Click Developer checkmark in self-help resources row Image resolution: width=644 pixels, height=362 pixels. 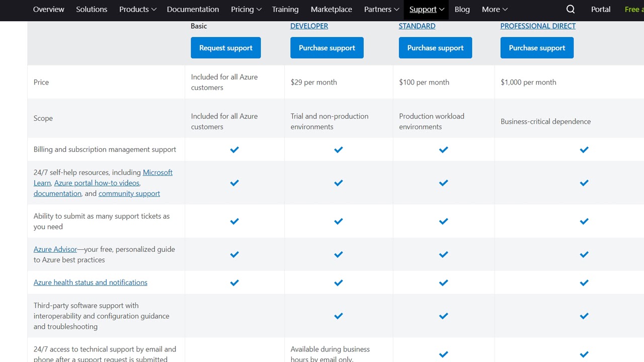(339, 183)
